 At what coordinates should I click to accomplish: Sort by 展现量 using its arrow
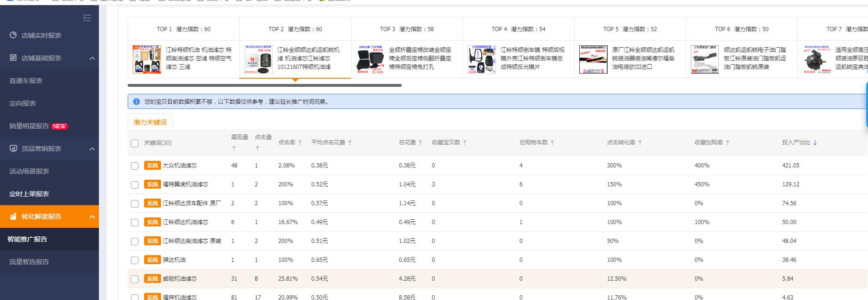(234, 148)
